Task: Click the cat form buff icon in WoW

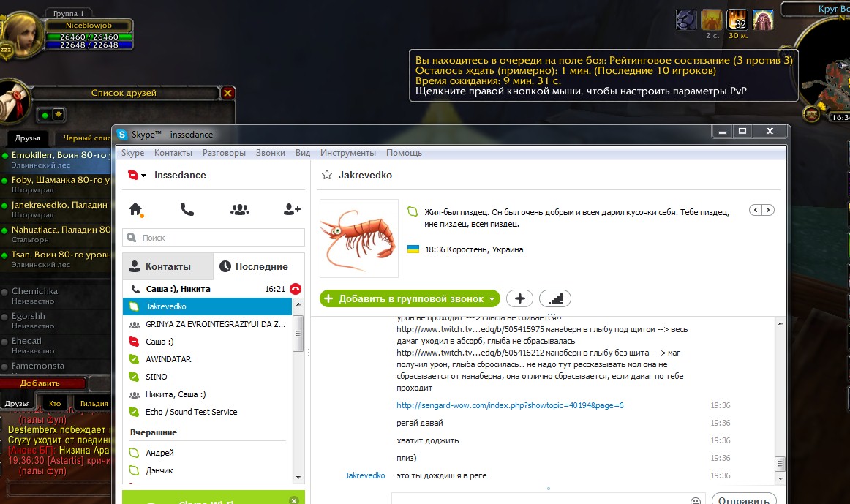Action: [x=685, y=20]
